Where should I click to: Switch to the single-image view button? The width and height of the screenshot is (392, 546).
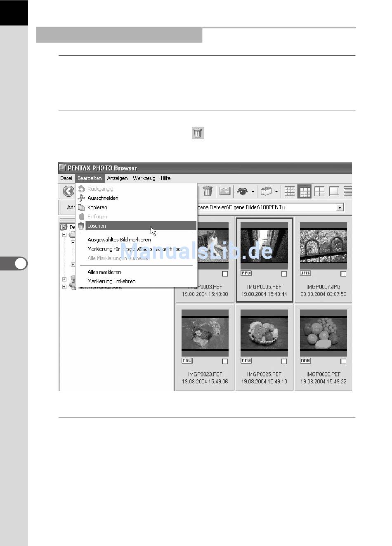tap(334, 191)
